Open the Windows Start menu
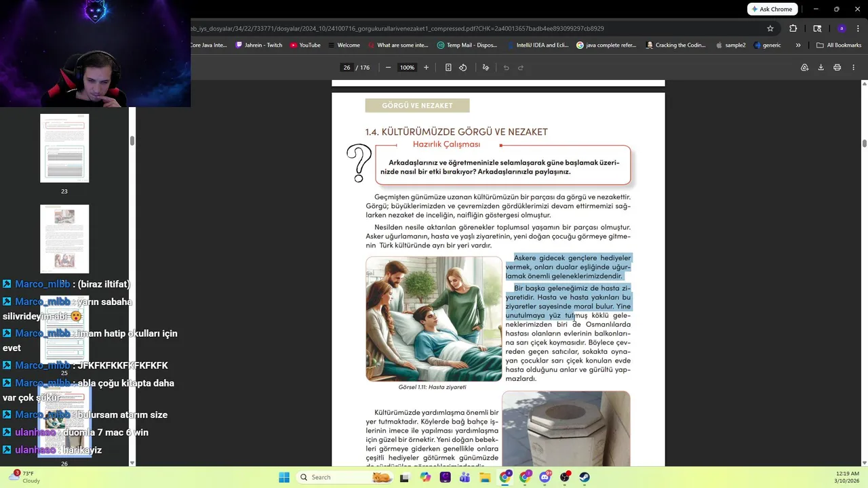 (x=284, y=477)
